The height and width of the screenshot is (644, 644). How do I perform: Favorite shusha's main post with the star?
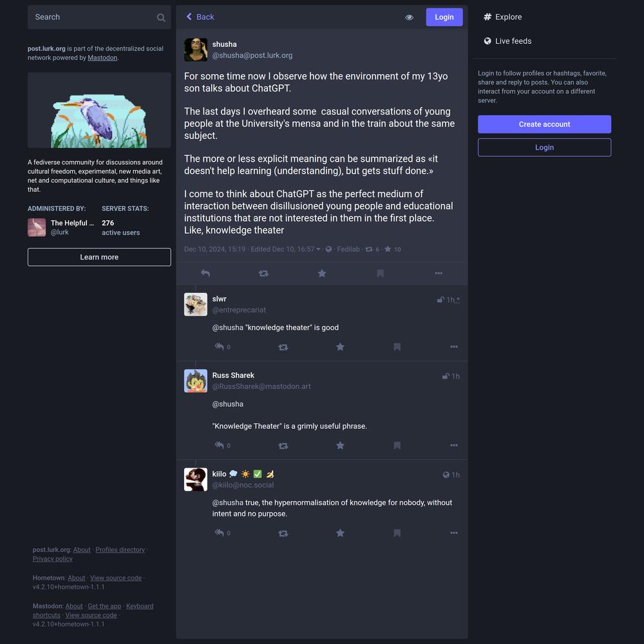[x=322, y=273]
